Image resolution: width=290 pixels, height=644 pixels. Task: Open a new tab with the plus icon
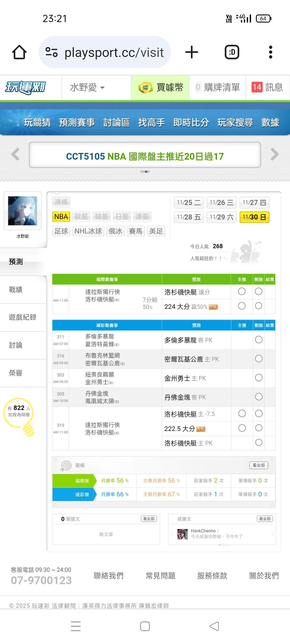(192, 52)
